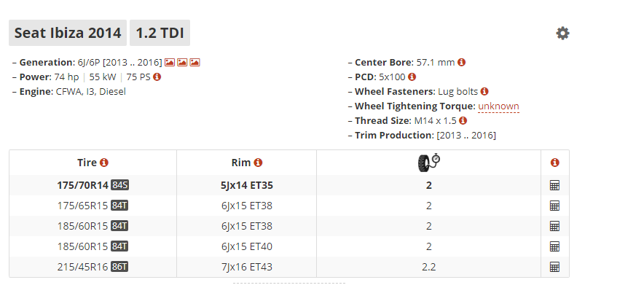Open calculator for 175/70R14 row
The width and height of the screenshot is (644, 304).
554,185
